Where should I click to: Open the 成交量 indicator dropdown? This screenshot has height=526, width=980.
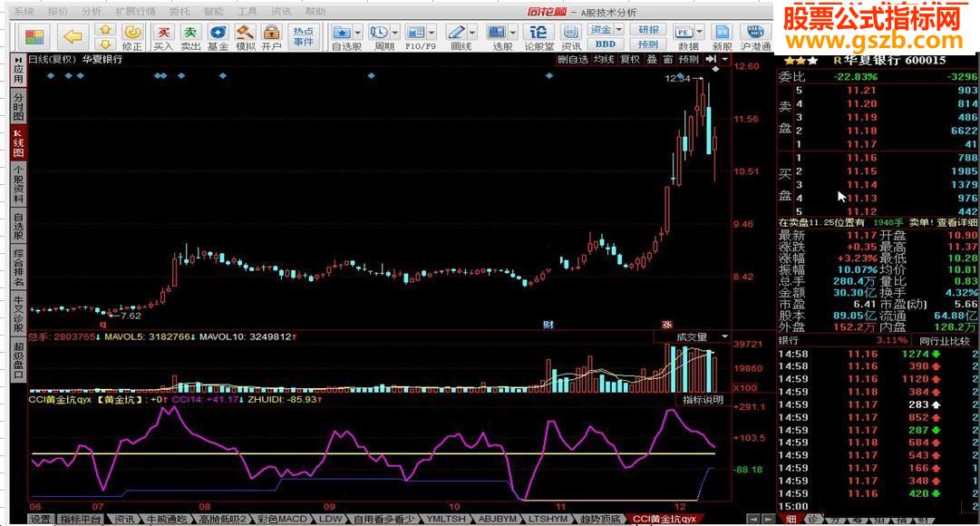[x=725, y=336]
